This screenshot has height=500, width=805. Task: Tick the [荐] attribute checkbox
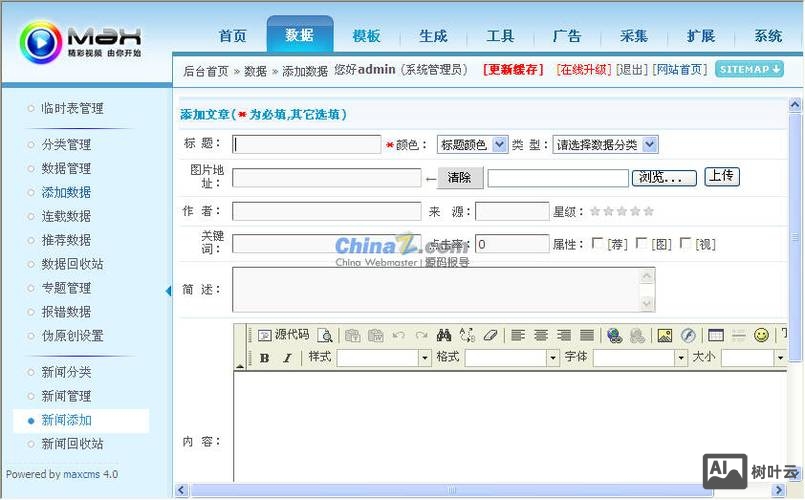pos(597,243)
